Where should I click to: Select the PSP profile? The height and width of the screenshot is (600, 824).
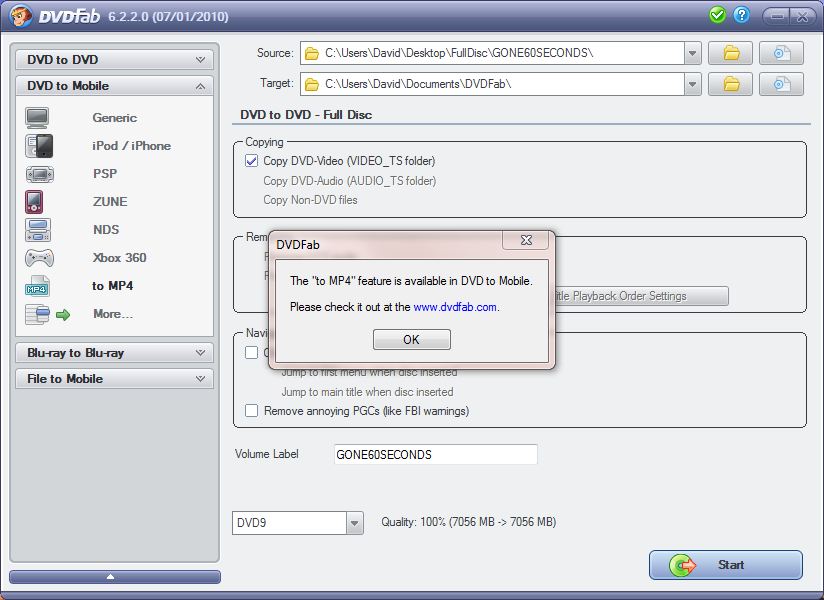pyautogui.click(x=105, y=174)
